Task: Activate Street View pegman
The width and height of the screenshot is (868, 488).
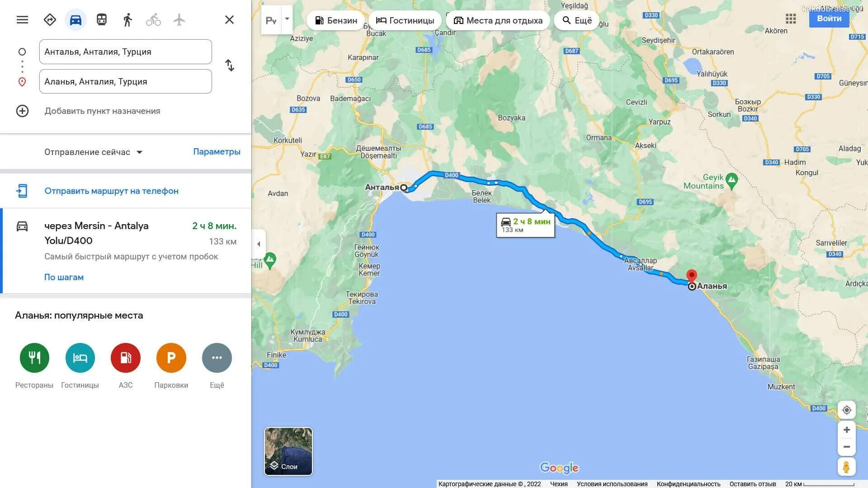Action: [846, 467]
